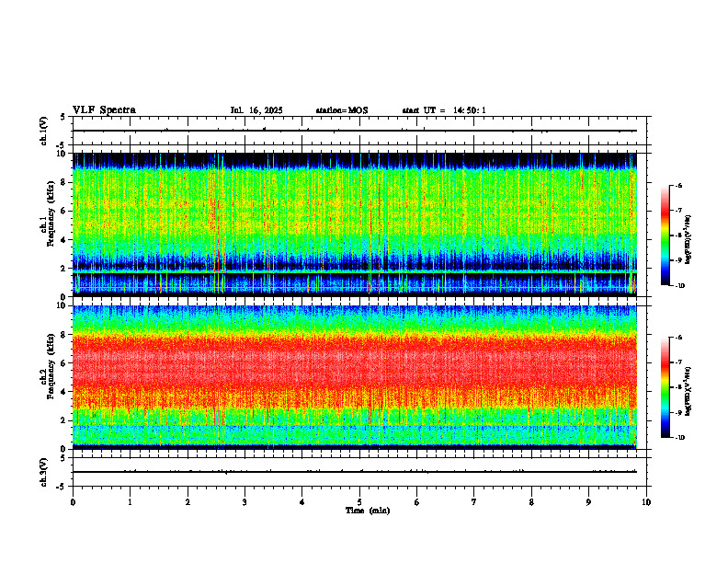This screenshot has height=563, width=728.
Task: Click the "ch.3(V)" waveform axis label
Action: click(x=44, y=472)
